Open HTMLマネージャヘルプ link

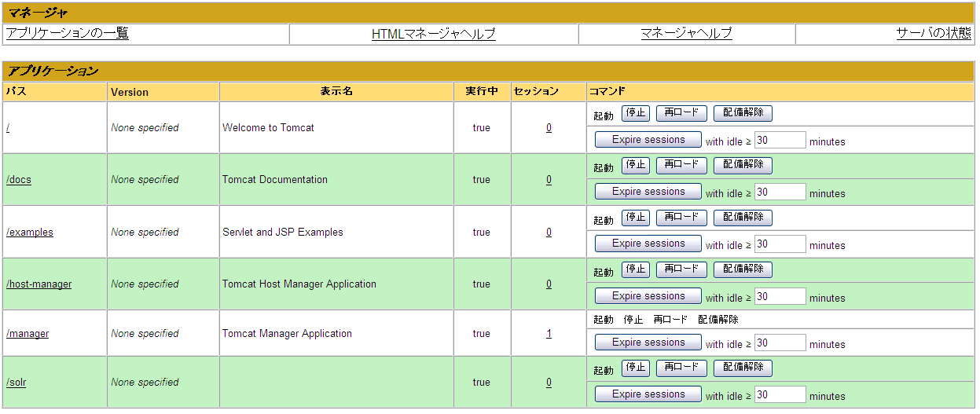click(x=434, y=34)
